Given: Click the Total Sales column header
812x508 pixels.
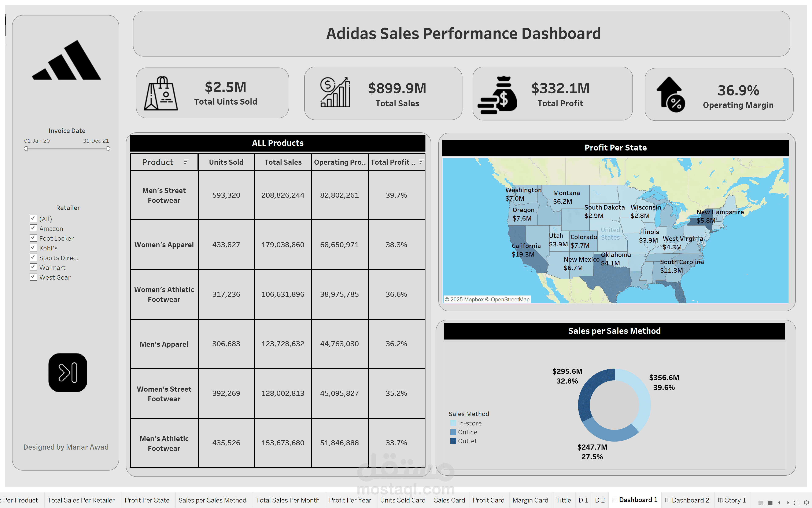Looking at the screenshot, I should pyautogui.click(x=283, y=162).
